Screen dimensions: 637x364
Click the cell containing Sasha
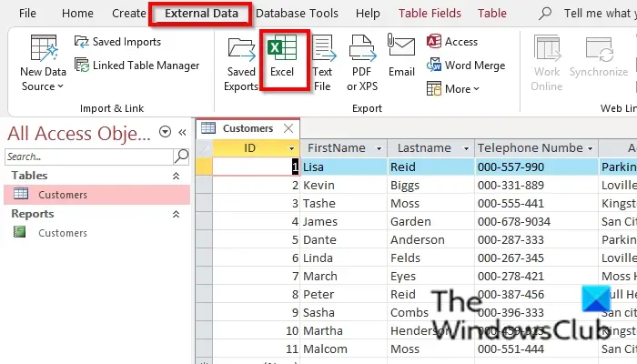click(344, 312)
